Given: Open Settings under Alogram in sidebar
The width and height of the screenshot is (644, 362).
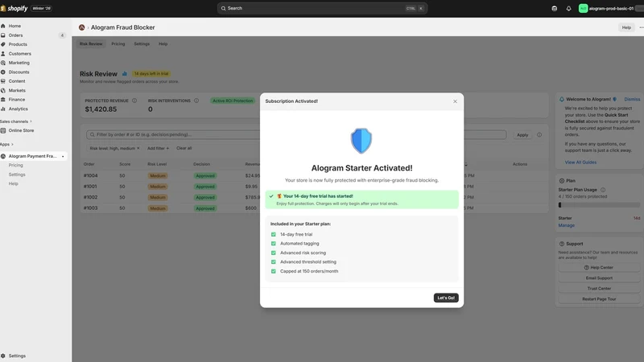Looking at the screenshot, I should (x=17, y=175).
